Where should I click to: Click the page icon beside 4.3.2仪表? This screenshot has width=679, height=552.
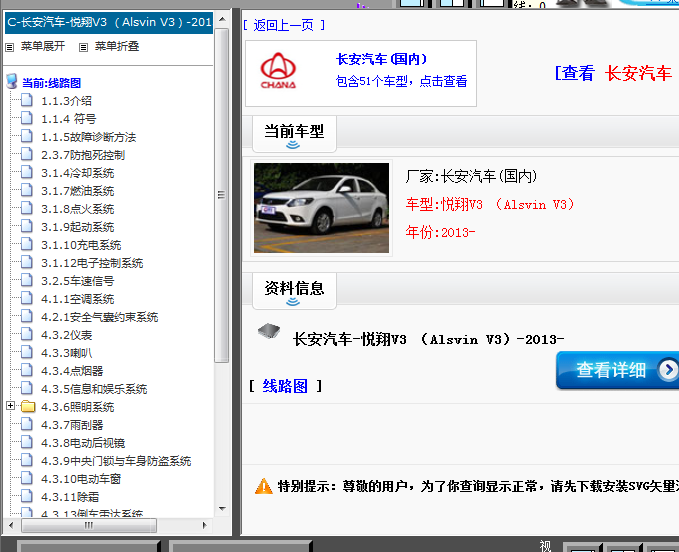[27, 334]
